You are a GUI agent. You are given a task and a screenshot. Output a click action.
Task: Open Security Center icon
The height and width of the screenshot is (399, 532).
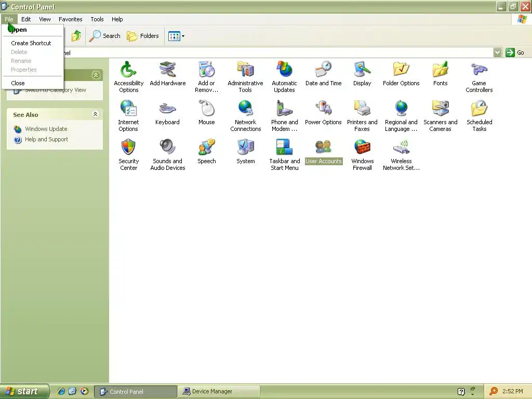(128, 147)
